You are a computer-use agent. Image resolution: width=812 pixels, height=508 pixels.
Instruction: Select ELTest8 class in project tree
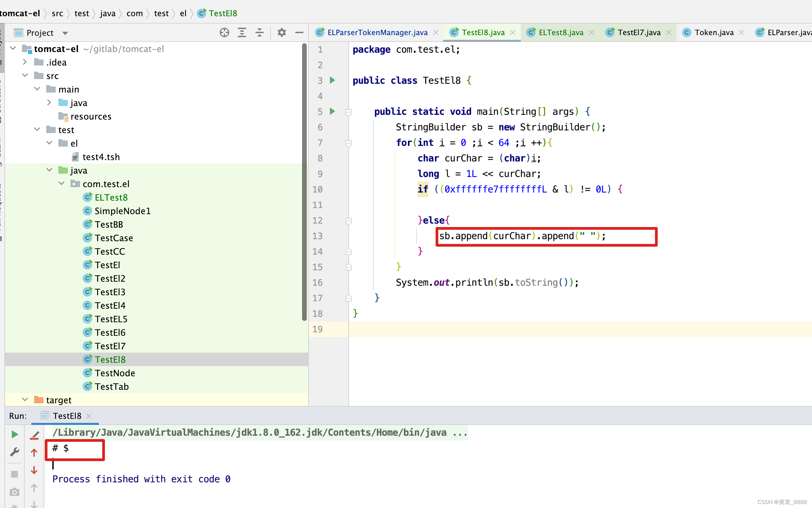111,197
